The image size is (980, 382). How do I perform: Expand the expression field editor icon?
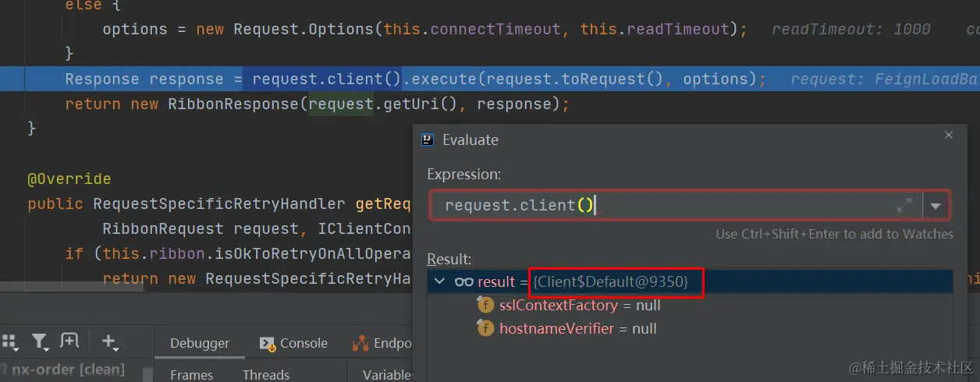904,206
